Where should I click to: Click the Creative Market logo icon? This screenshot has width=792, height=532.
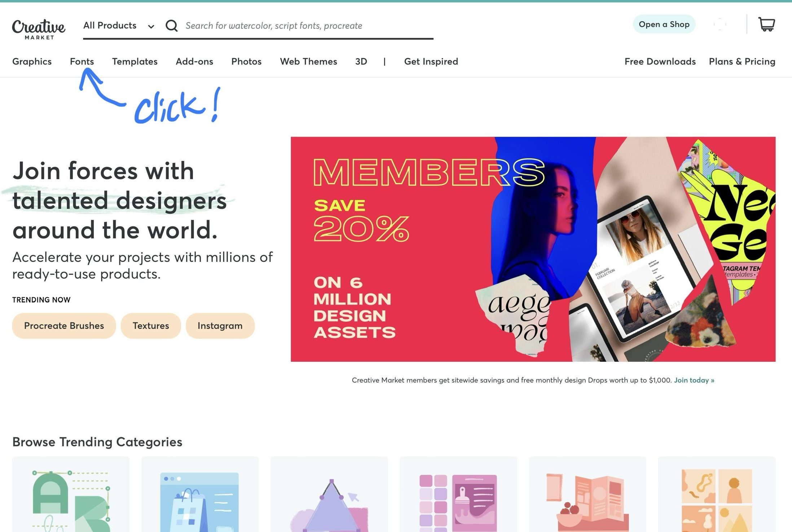click(39, 27)
